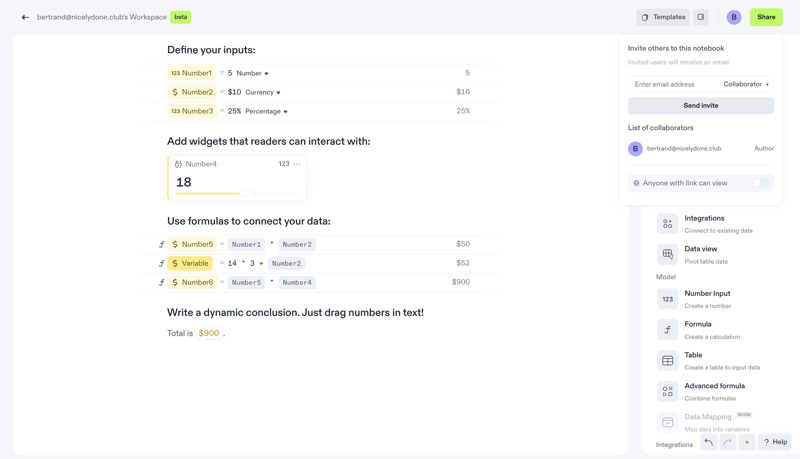Click the Send invite button

(x=701, y=106)
